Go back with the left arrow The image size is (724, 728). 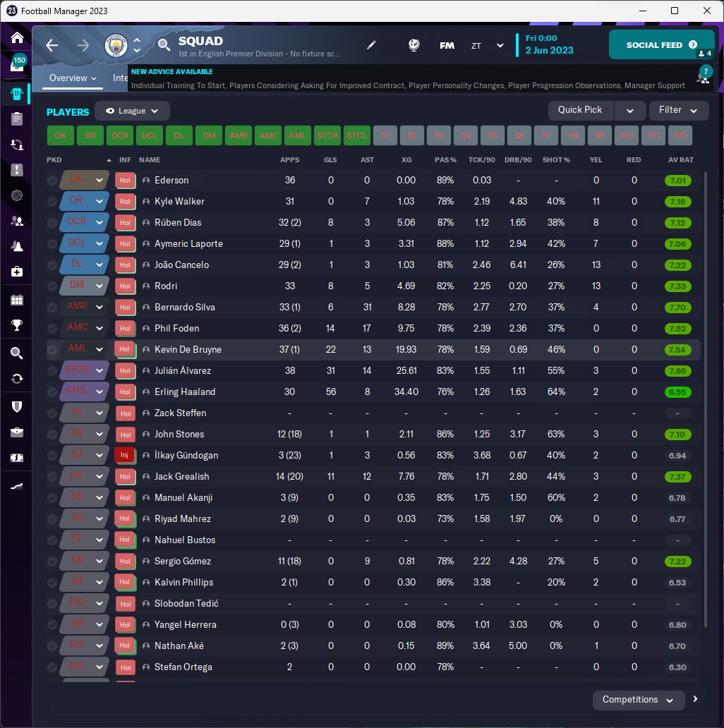(x=52, y=45)
